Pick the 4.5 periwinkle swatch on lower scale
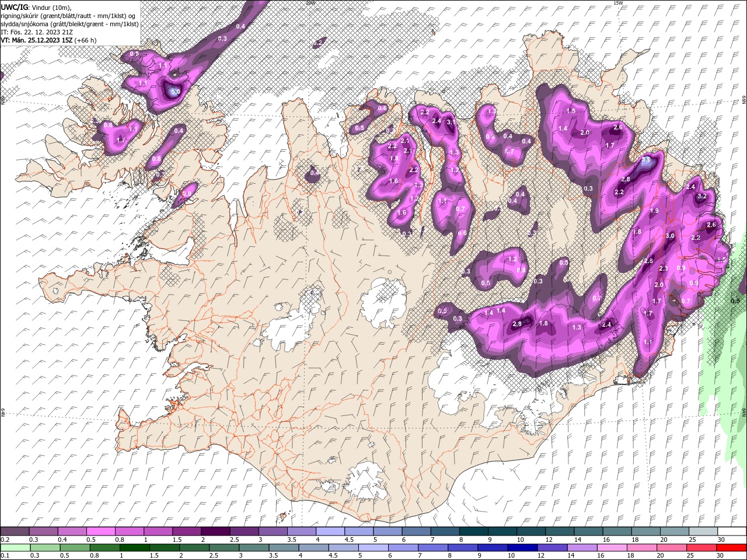 coord(343,547)
